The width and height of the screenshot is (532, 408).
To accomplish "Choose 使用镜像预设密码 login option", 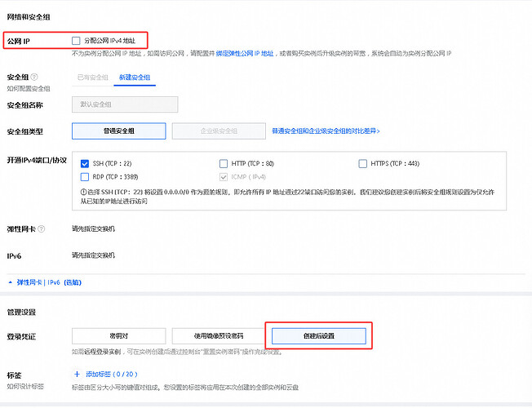I will [x=219, y=336].
